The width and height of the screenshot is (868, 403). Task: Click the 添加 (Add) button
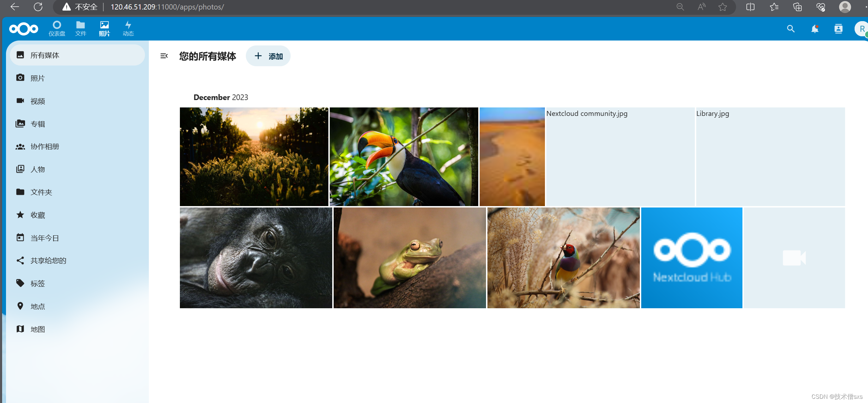268,56
